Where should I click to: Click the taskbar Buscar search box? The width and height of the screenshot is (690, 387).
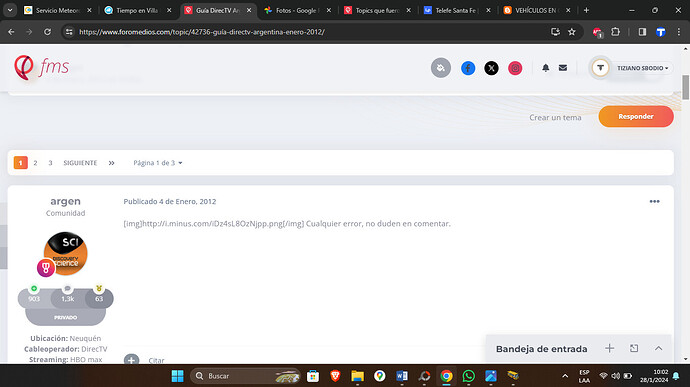(246, 376)
